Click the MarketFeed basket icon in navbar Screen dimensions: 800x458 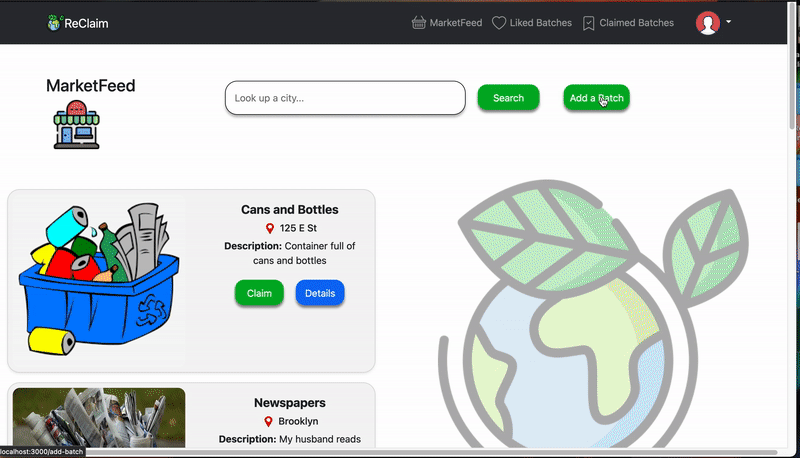tap(418, 23)
